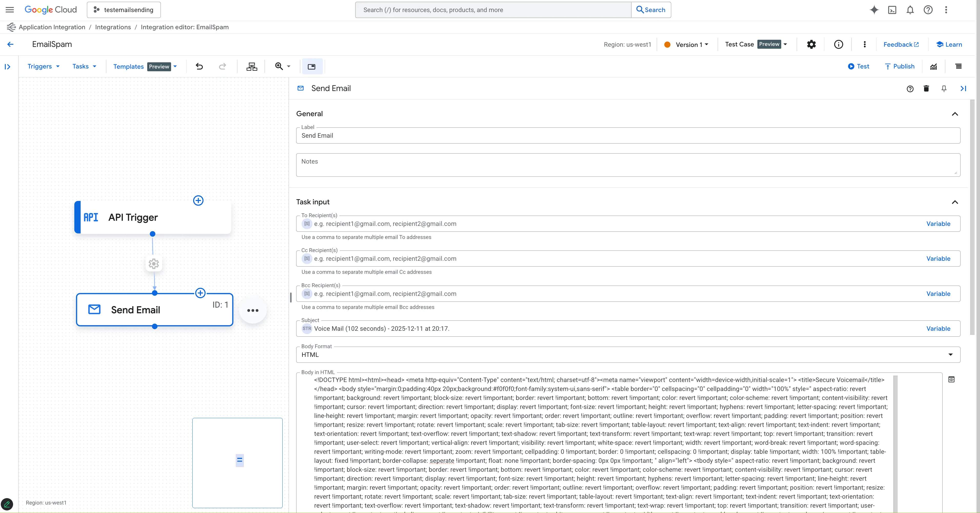Open Cloud Shell terminal icon

[x=892, y=10]
